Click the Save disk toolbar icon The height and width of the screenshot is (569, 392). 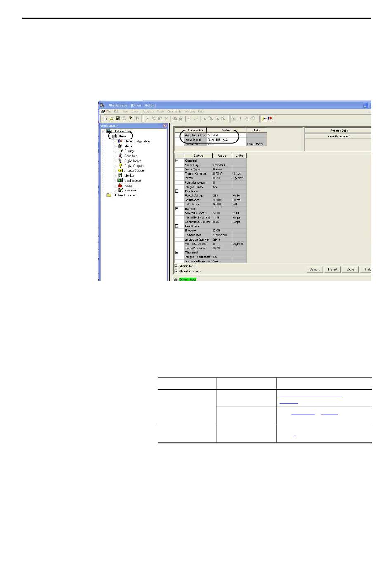point(117,119)
